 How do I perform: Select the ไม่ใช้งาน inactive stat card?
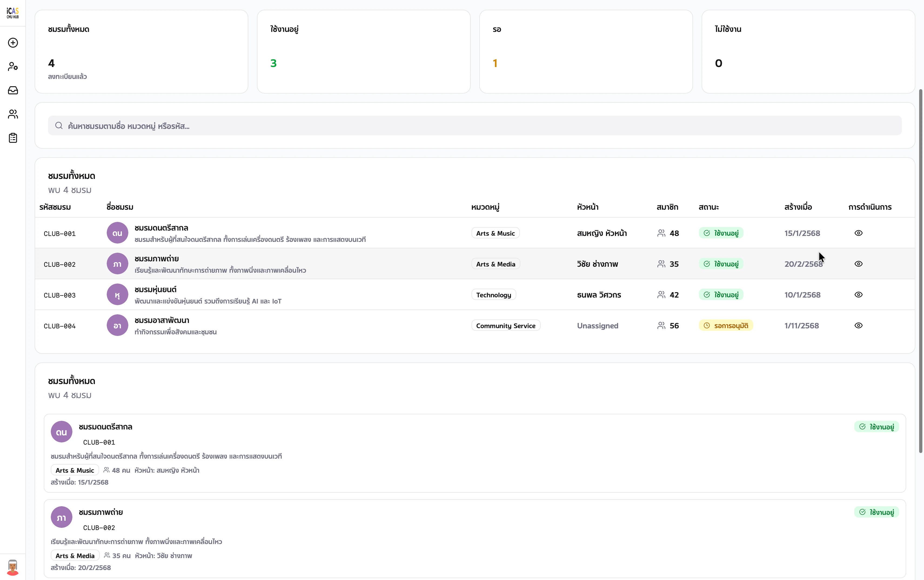point(808,51)
